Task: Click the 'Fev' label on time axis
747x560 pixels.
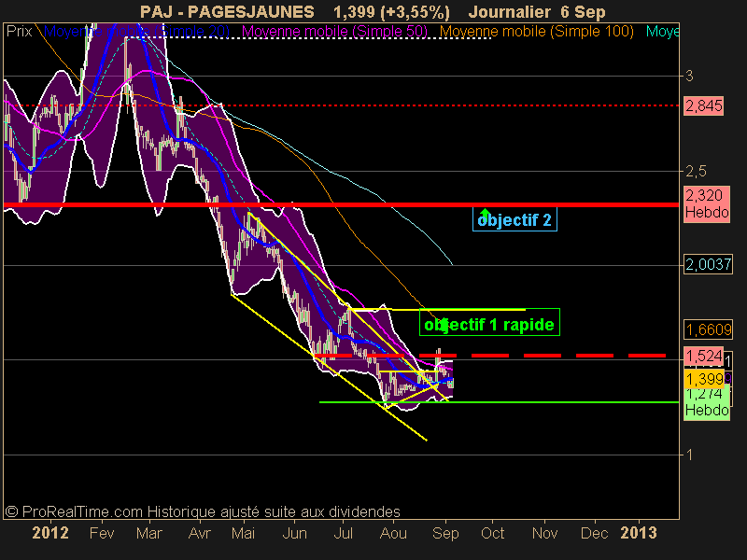Action: (x=102, y=533)
